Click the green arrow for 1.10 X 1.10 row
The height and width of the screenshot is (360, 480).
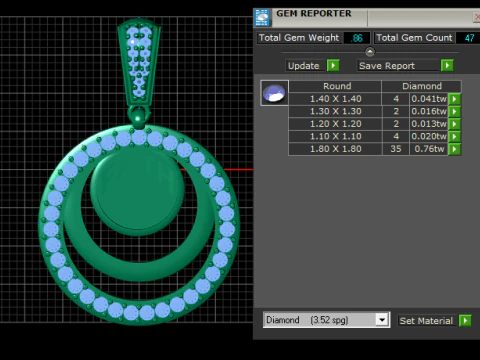pos(455,137)
